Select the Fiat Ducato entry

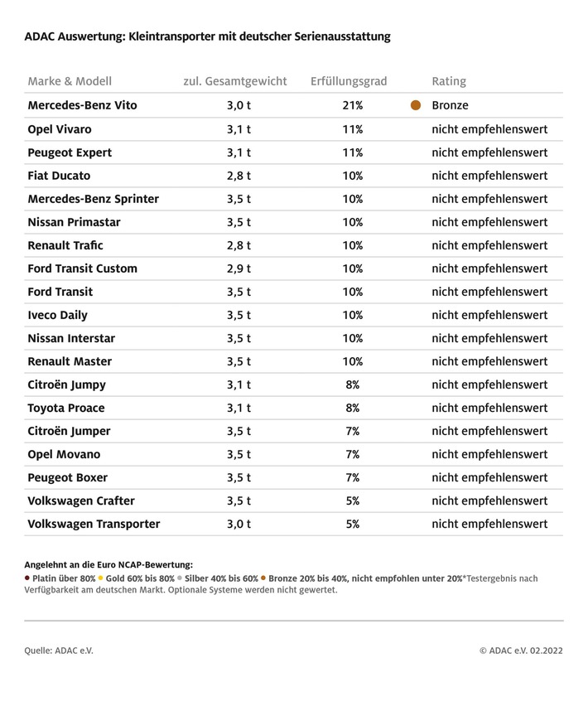click(x=59, y=176)
